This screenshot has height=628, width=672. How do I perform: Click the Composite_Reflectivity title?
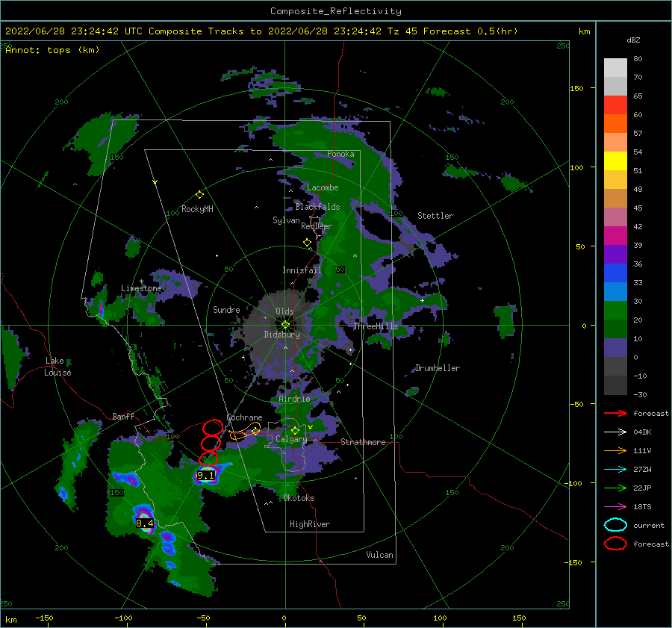(336, 11)
